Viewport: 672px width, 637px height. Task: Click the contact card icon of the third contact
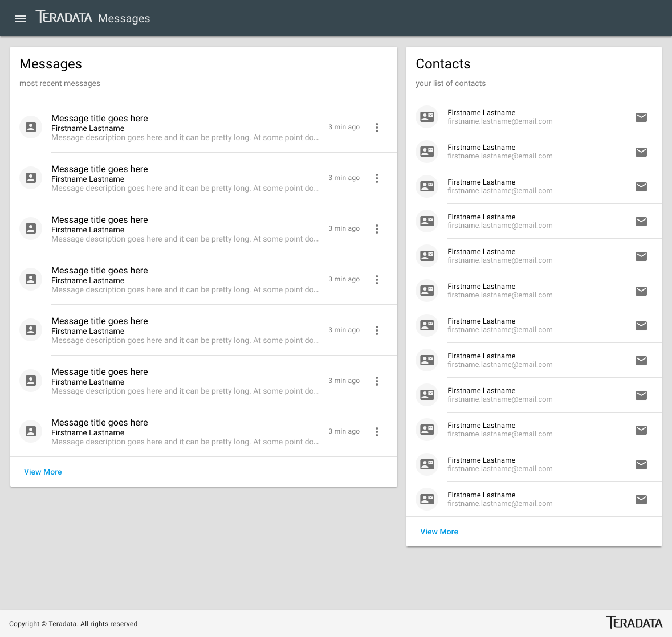pyautogui.click(x=427, y=186)
